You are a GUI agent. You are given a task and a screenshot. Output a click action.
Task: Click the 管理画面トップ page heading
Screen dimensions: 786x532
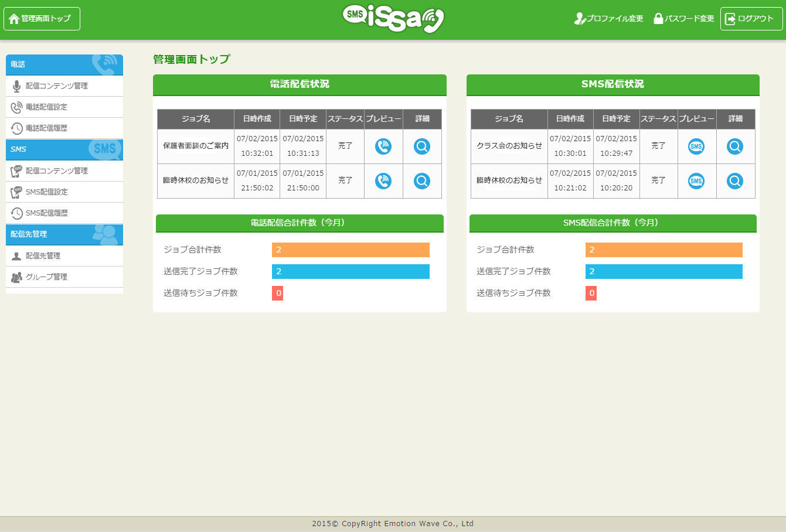[x=192, y=59]
